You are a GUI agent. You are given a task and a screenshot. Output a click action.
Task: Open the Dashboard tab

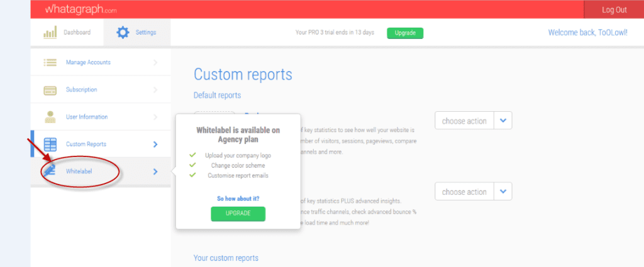[x=67, y=33]
